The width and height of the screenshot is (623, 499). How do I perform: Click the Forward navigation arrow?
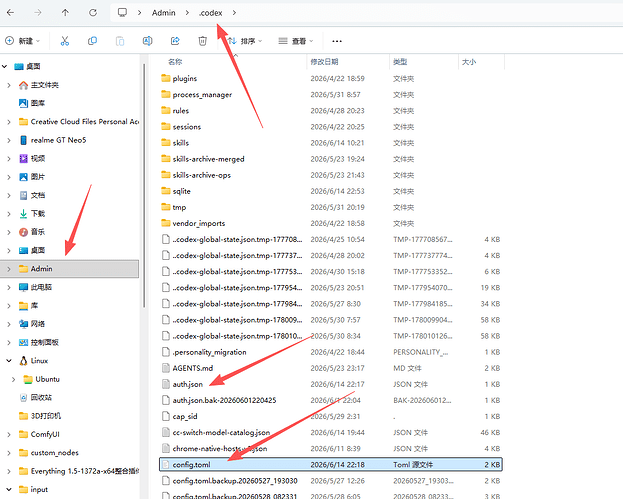tap(38, 13)
